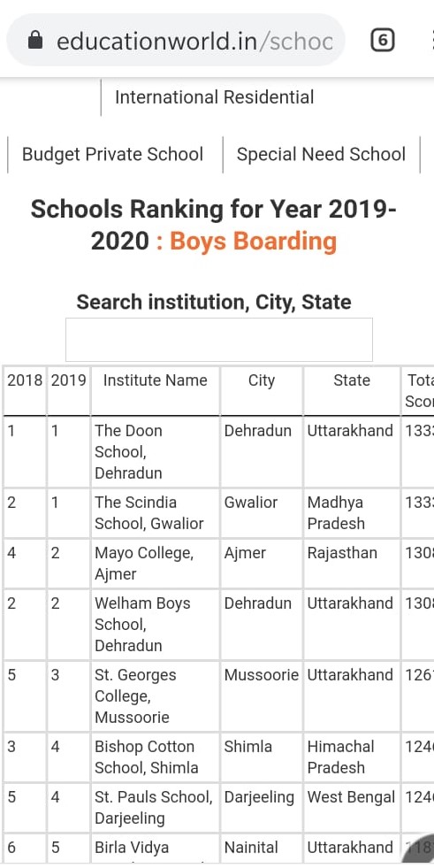
Task: Sort table by Institute Name header
Action: (x=156, y=380)
